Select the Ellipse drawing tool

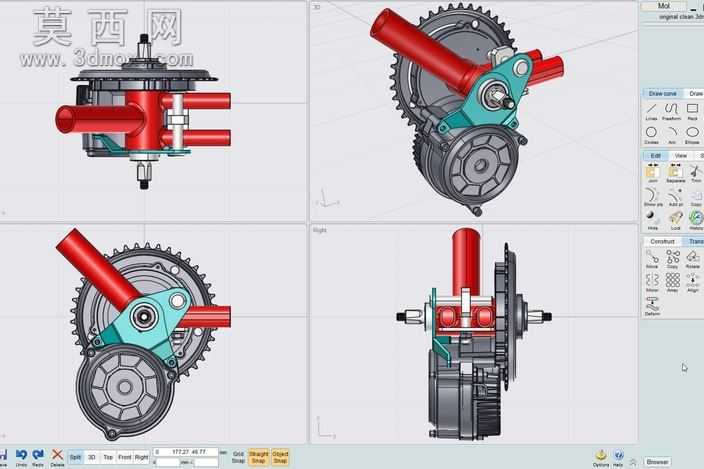pos(692,135)
